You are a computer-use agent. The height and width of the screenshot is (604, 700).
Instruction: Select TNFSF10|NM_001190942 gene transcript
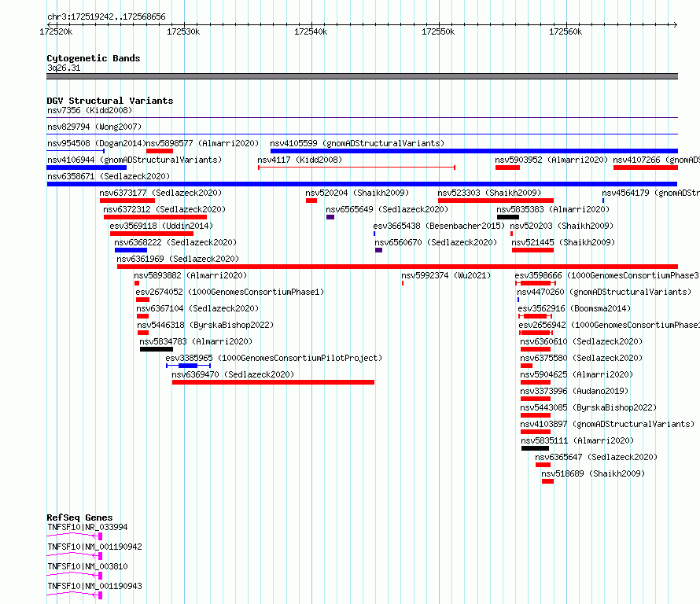pyautogui.click(x=94, y=547)
